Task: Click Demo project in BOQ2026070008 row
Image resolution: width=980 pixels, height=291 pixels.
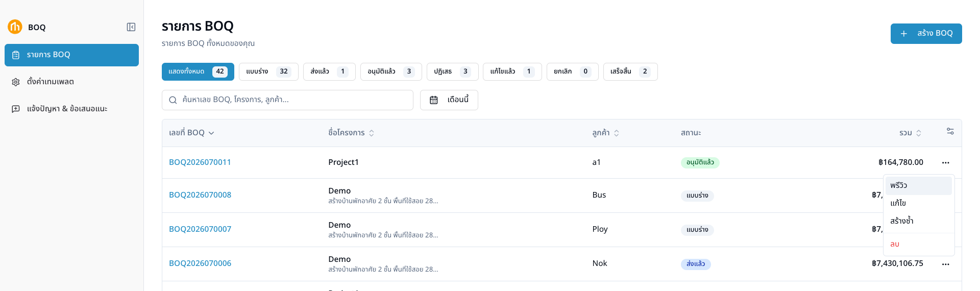Action: [x=339, y=191]
